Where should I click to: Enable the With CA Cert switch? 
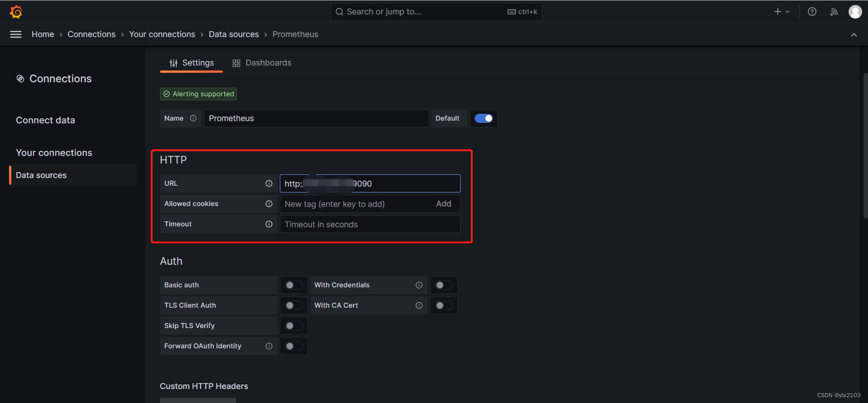click(444, 305)
